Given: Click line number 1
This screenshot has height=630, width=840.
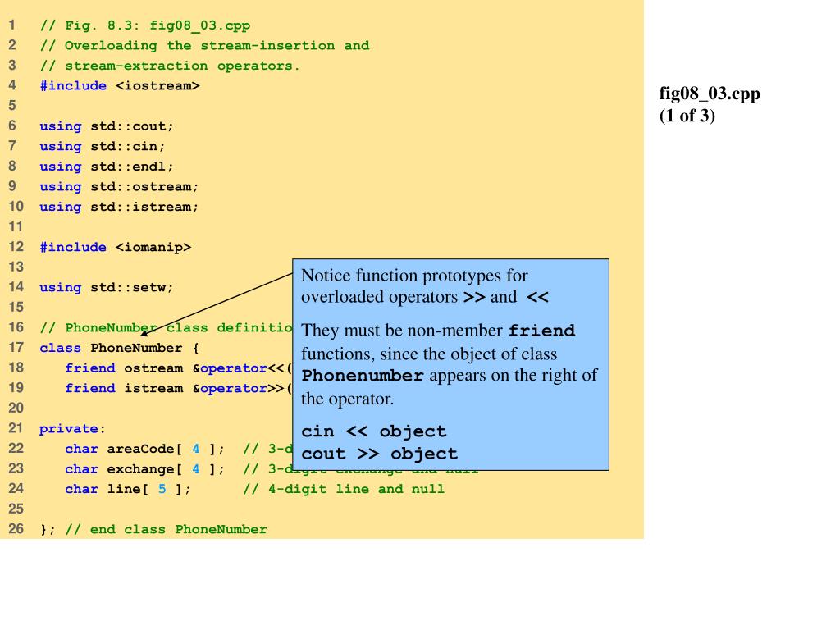Looking at the screenshot, I should tap(11, 25).
